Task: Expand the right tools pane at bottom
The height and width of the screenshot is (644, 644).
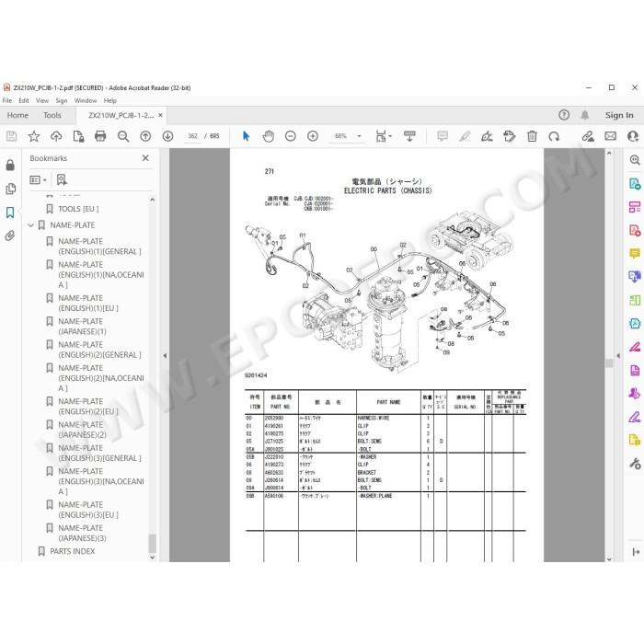Action: (636, 552)
